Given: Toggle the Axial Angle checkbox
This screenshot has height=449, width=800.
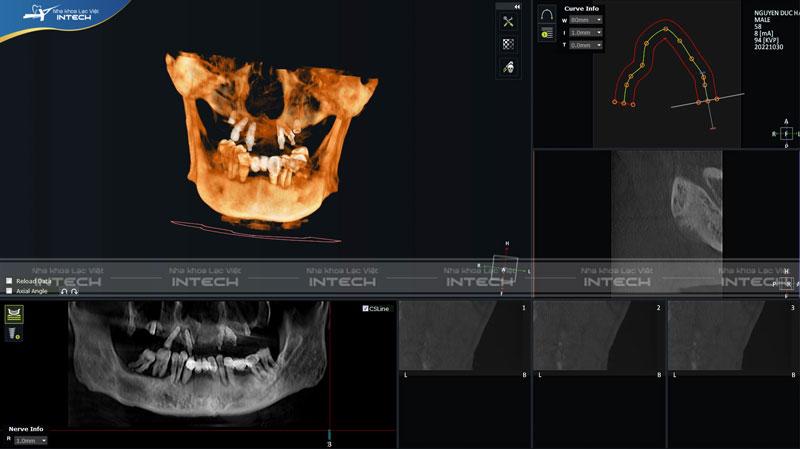Looking at the screenshot, I should (9, 291).
